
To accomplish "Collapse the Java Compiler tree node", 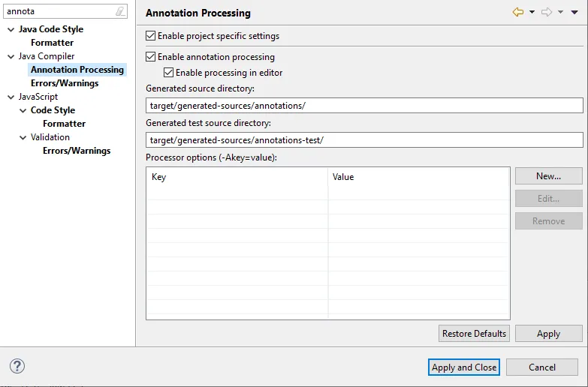I will coord(11,56).
